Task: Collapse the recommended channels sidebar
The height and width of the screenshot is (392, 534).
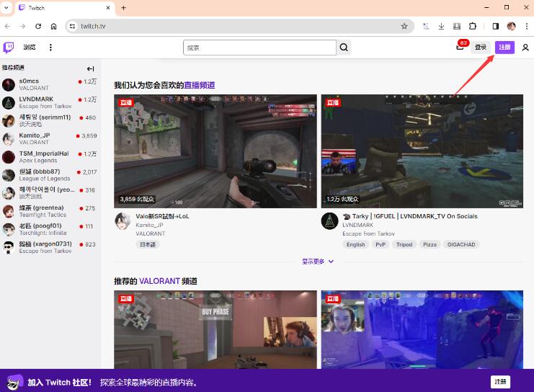Action: coord(90,68)
